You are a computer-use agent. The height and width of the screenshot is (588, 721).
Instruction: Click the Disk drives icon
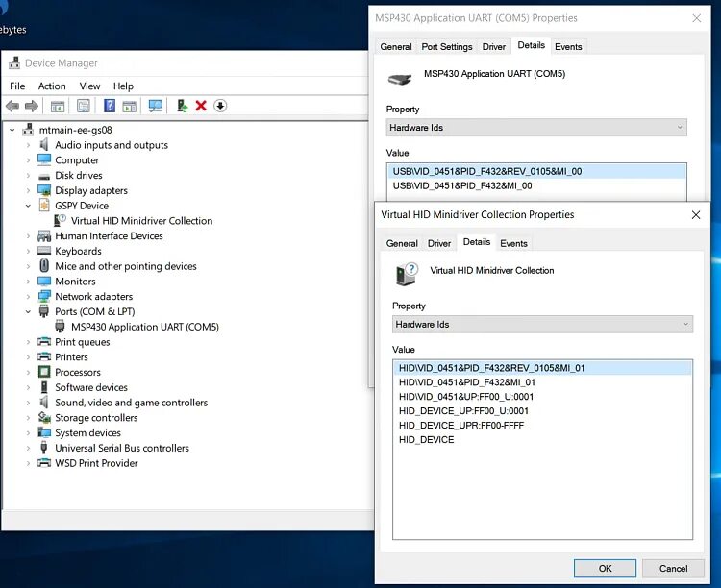click(x=44, y=176)
